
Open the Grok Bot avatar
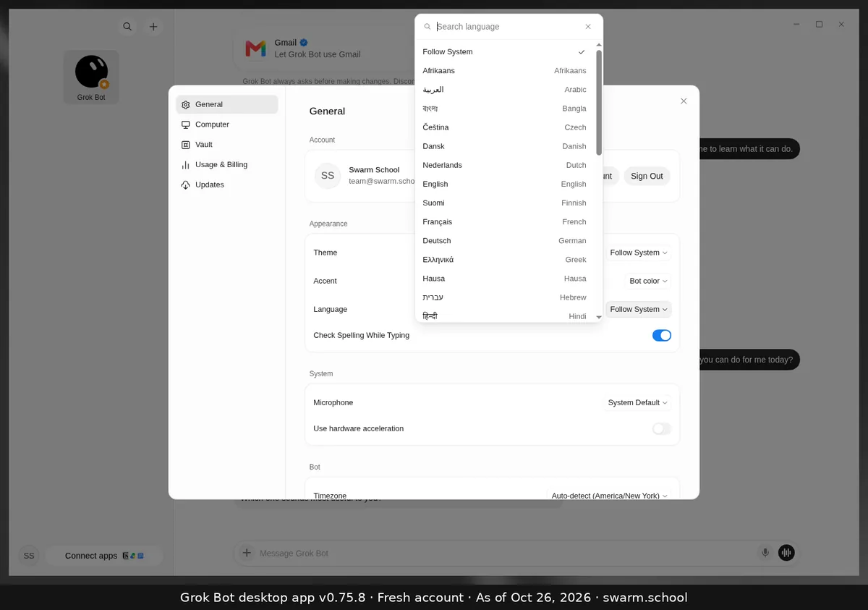pyautogui.click(x=91, y=72)
